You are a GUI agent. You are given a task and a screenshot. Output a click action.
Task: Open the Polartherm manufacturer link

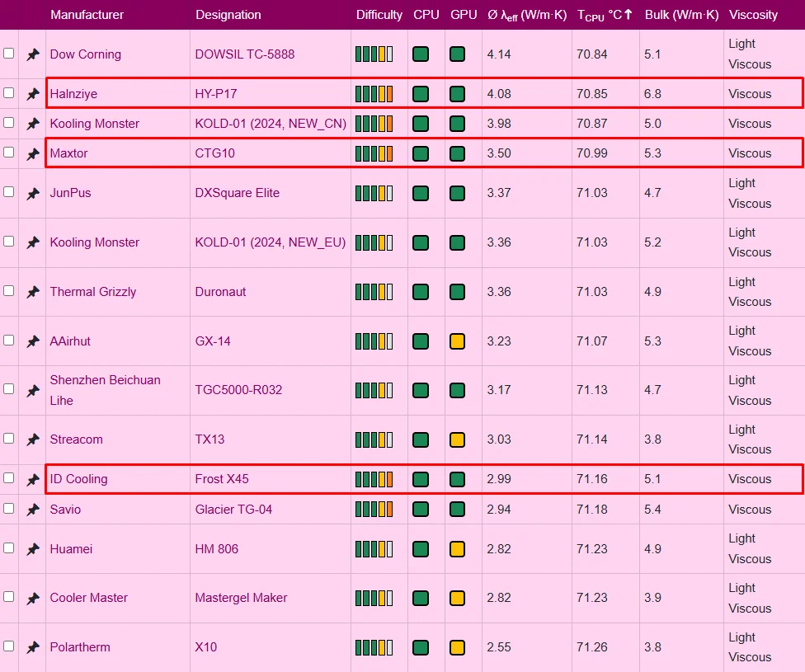[x=79, y=647]
